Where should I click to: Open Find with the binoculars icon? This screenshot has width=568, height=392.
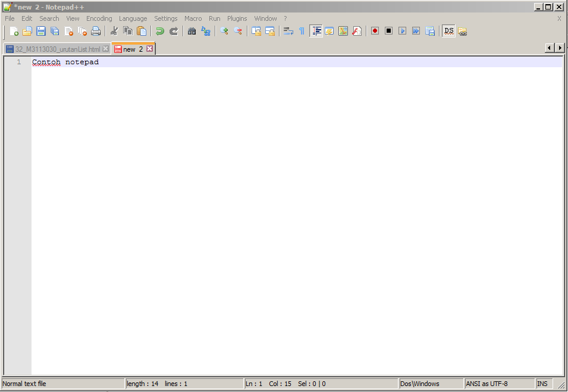(x=192, y=30)
